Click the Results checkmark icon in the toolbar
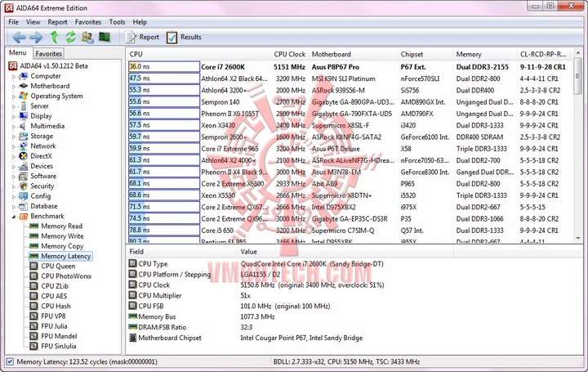The width and height of the screenshot is (588, 372). (171, 37)
